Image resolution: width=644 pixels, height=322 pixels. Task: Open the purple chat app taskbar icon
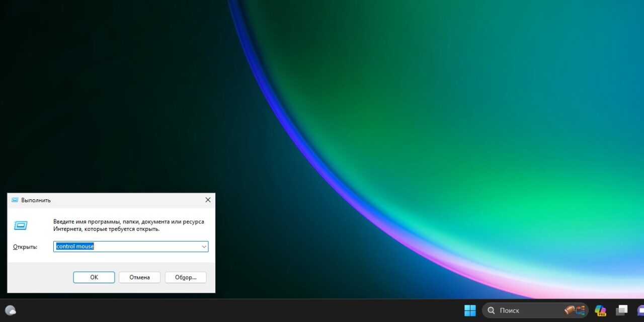pos(640,310)
